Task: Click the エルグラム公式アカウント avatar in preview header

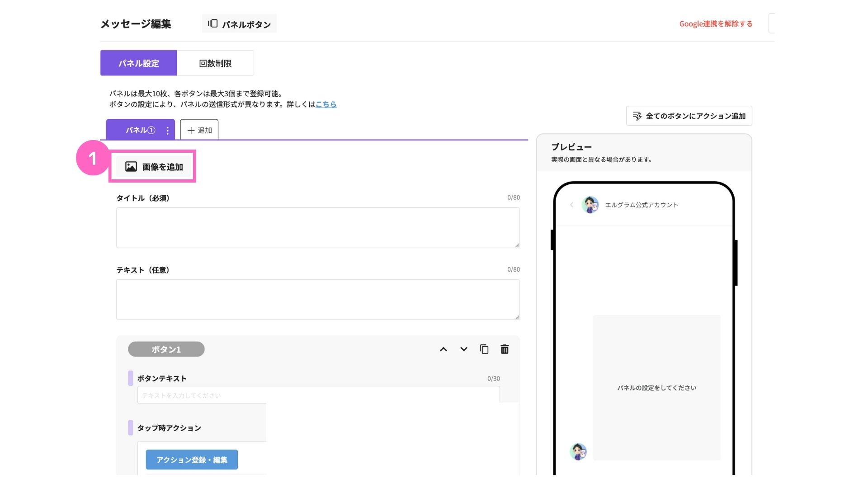Action: tap(590, 205)
